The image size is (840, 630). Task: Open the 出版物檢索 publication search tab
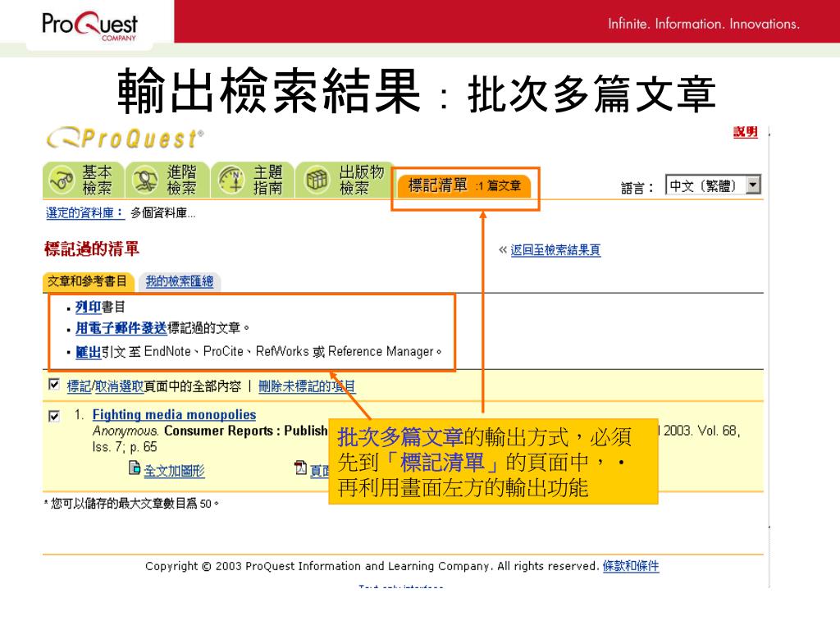point(345,180)
